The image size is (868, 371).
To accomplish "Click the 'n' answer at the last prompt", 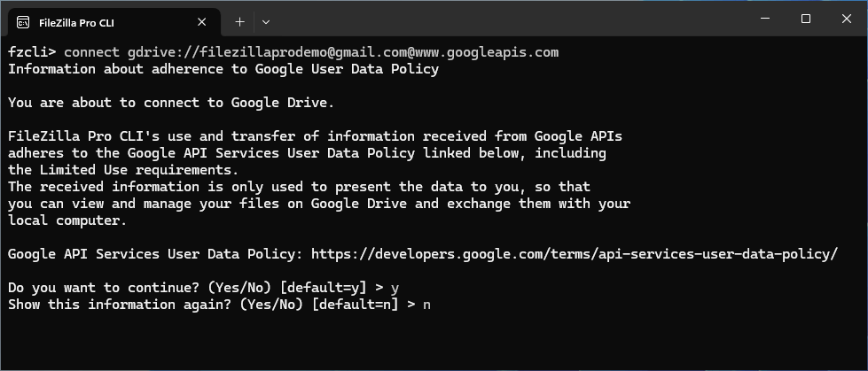I will [x=426, y=305].
